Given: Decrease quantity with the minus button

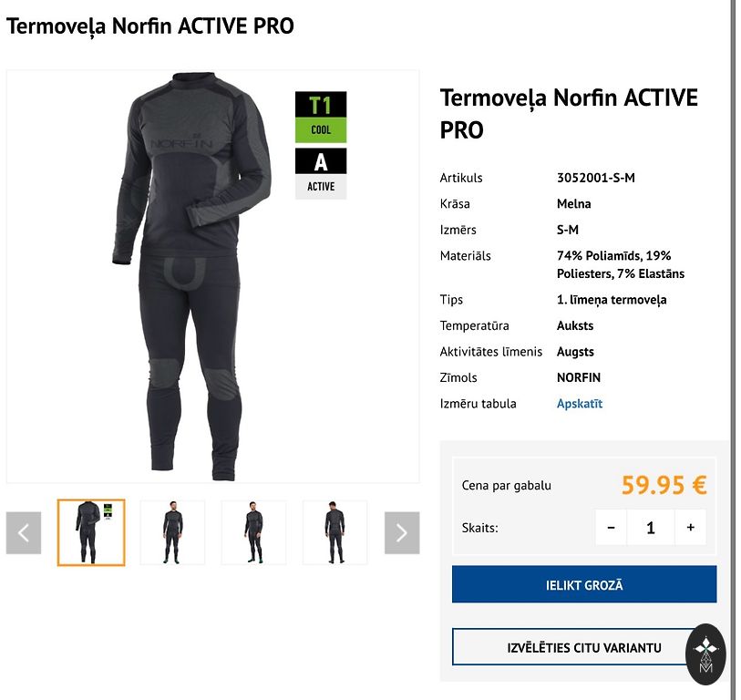Looking at the screenshot, I should (x=611, y=527).
